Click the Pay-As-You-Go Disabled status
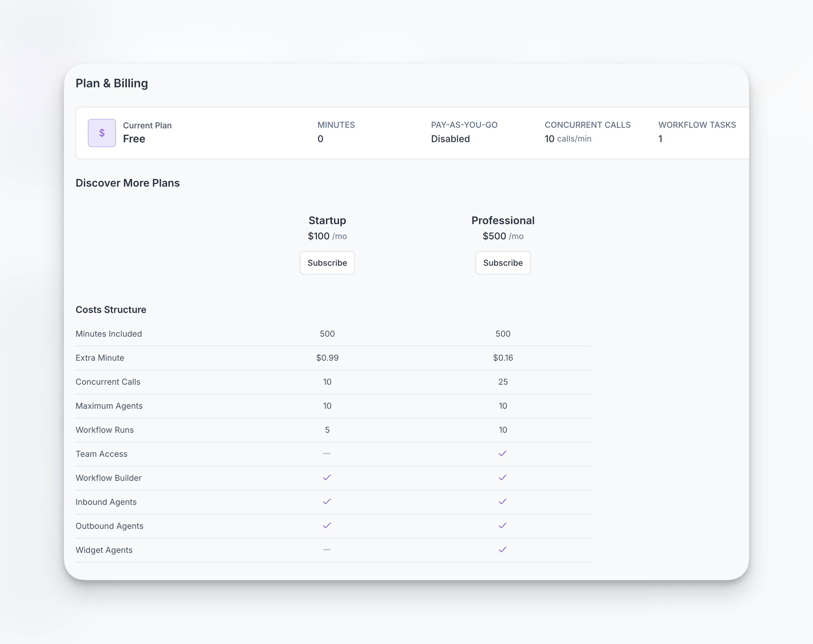This screenshot has height=644, width=813. point(450,139)
